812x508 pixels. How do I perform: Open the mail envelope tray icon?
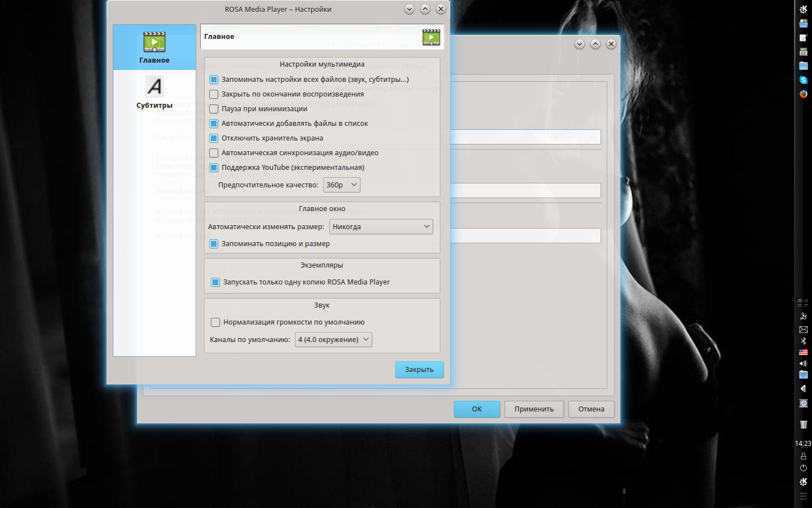click(804, 330)
